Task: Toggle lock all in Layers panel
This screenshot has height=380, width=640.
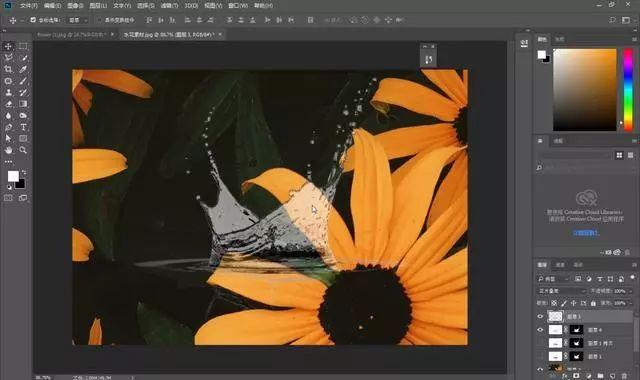Action: point(593,303)
